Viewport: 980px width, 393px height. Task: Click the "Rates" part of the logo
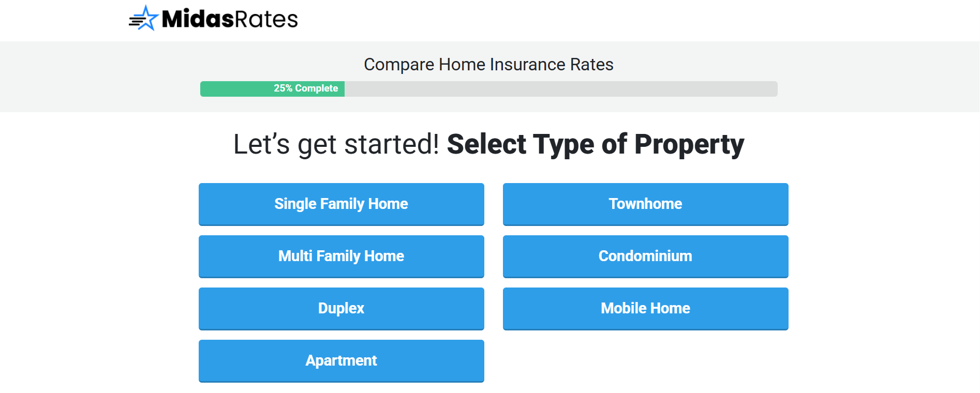coord(266,19)
